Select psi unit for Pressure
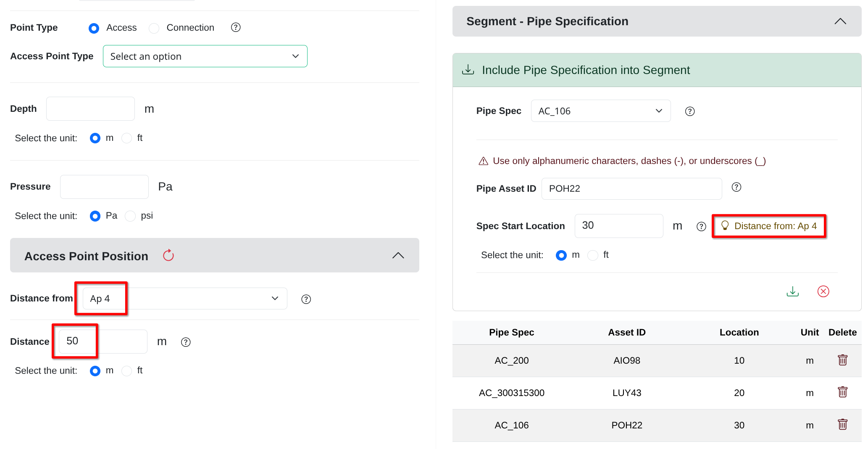This screenshot has height=449, width=868. tap(131, 216)
